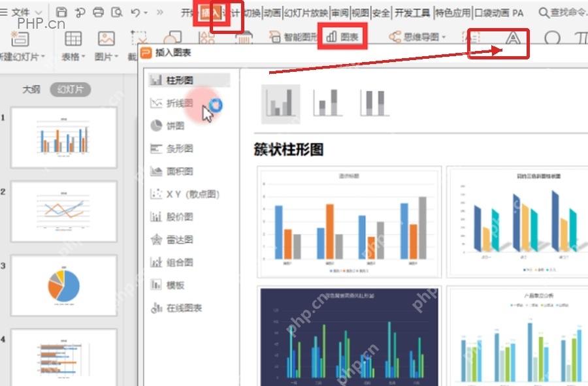The image size is (588, 386).
Task: Click the screenshot capture (截屏) icon
Action: click(138, 37)
